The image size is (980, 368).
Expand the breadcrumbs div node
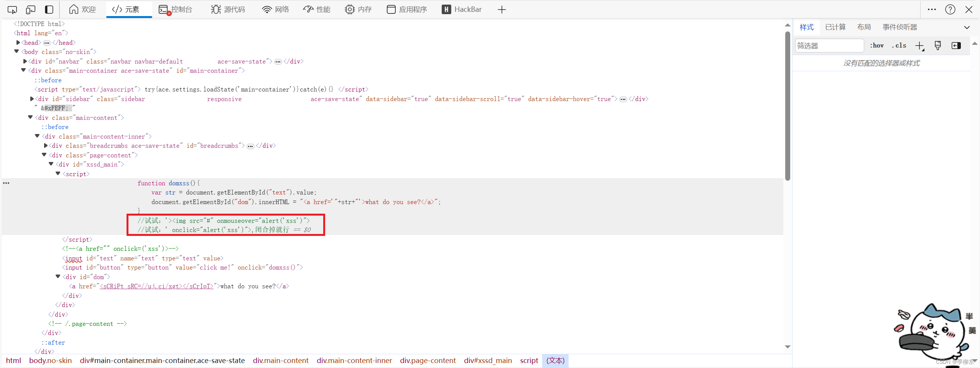(46, 146)
